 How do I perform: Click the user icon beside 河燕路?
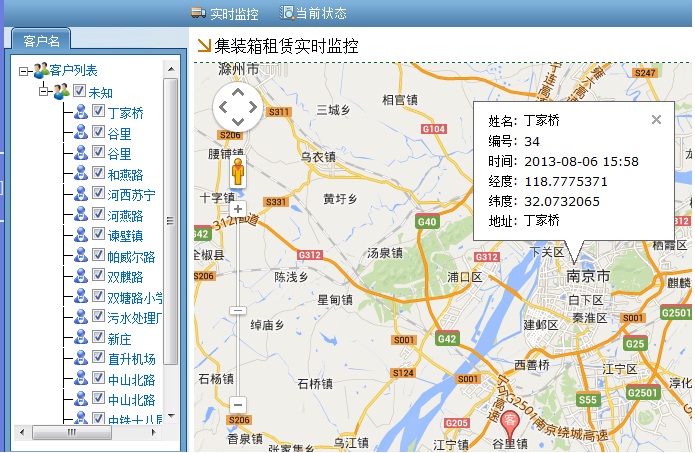click(81, 214)
